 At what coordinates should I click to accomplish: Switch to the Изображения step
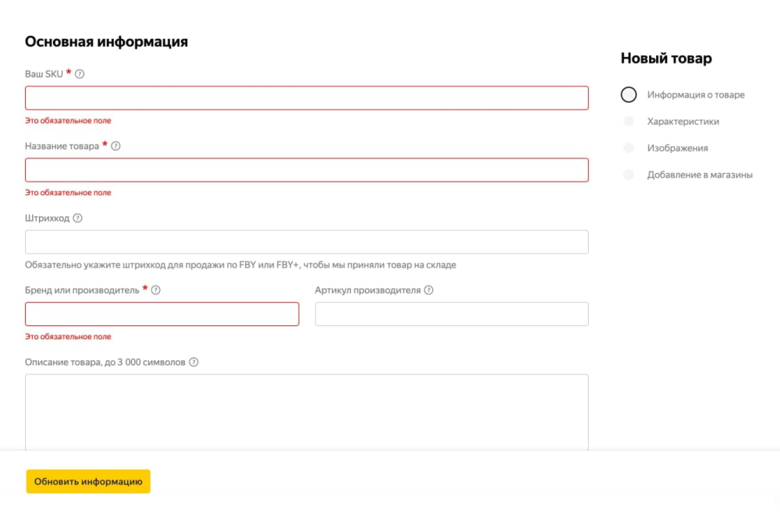[678, 148]
